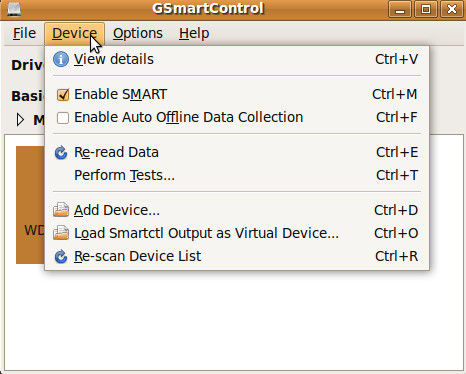
Task: Select the View details menu entry
Action: coord(237,59)
